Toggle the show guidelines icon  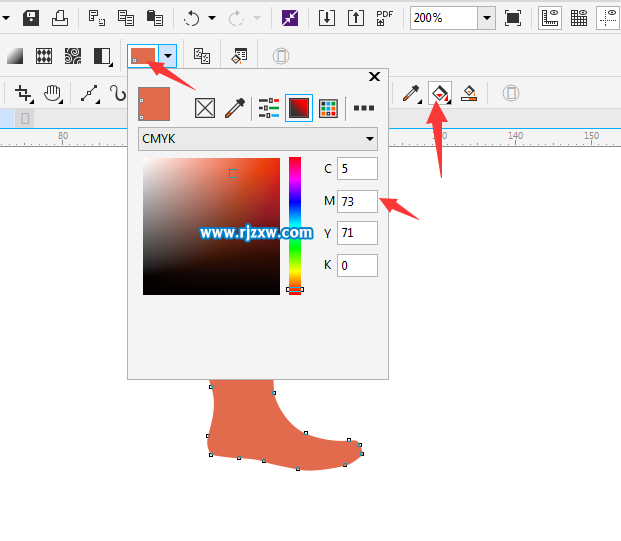tap(608, 18)
